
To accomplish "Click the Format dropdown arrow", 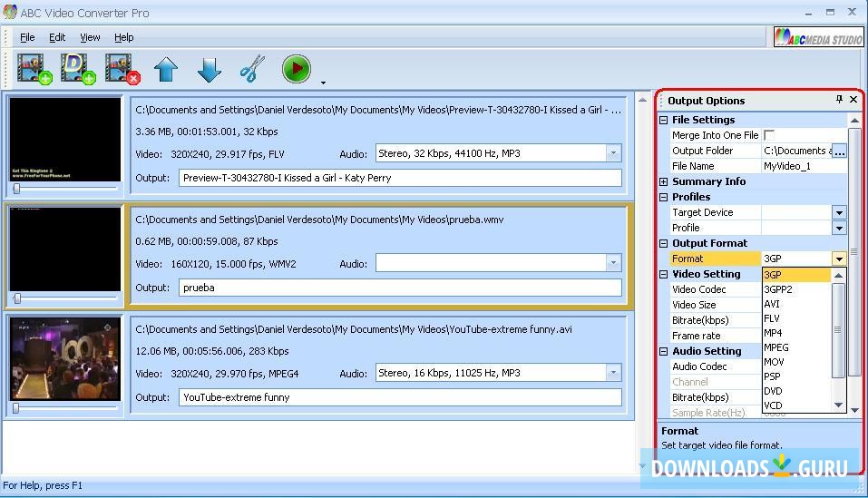I will 839,259.
